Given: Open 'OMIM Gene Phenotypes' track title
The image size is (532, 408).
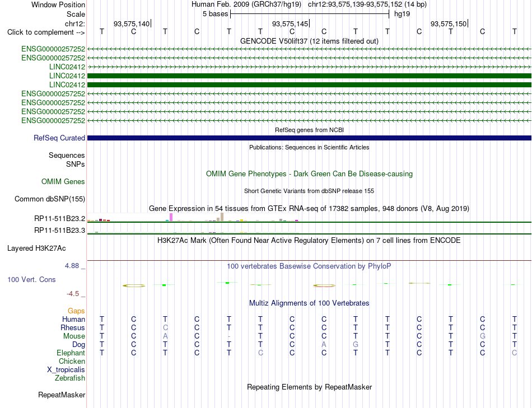Looking at the screenshot, I should (309, 173).
